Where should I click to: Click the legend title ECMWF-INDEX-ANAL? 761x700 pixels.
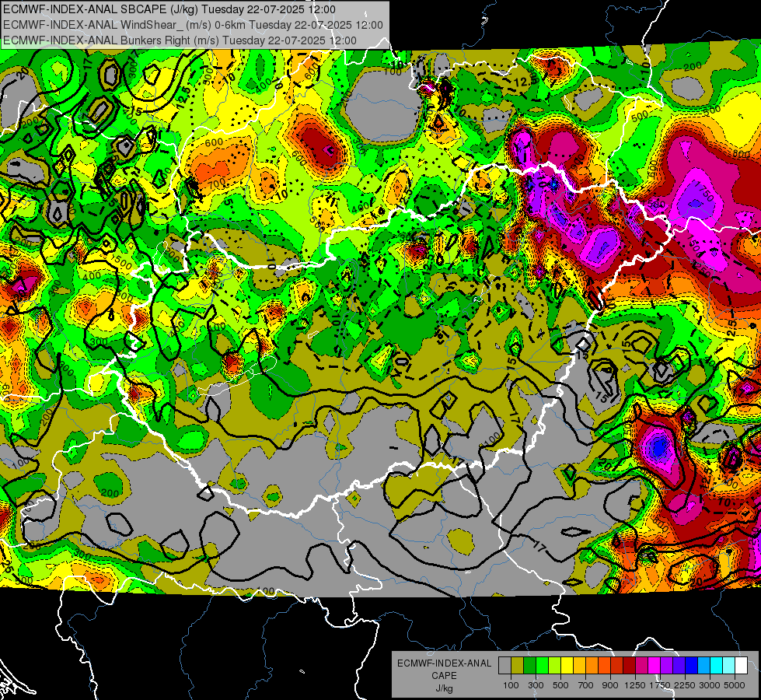coord(445,663)
